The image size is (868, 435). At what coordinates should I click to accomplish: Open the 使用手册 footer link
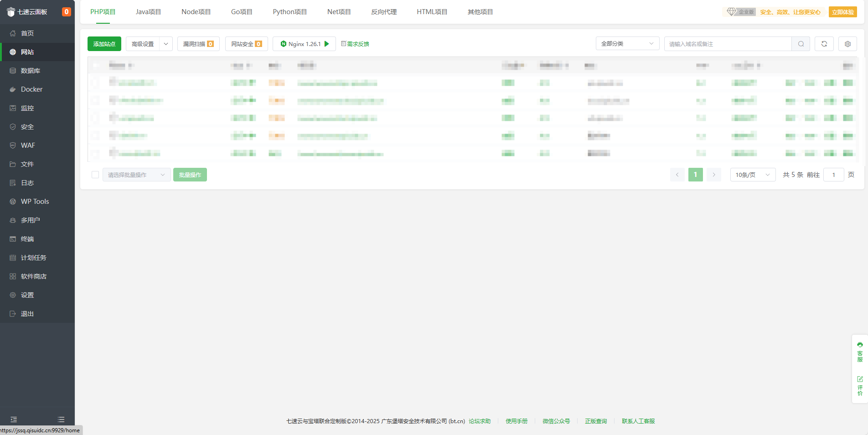(x=517, y=421)
